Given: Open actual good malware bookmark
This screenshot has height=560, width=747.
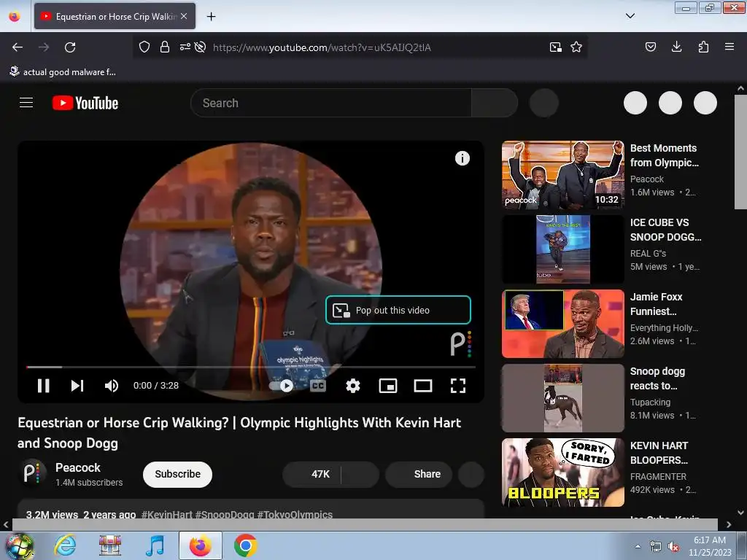Looking at the screenshot, I should pos(63,72).
